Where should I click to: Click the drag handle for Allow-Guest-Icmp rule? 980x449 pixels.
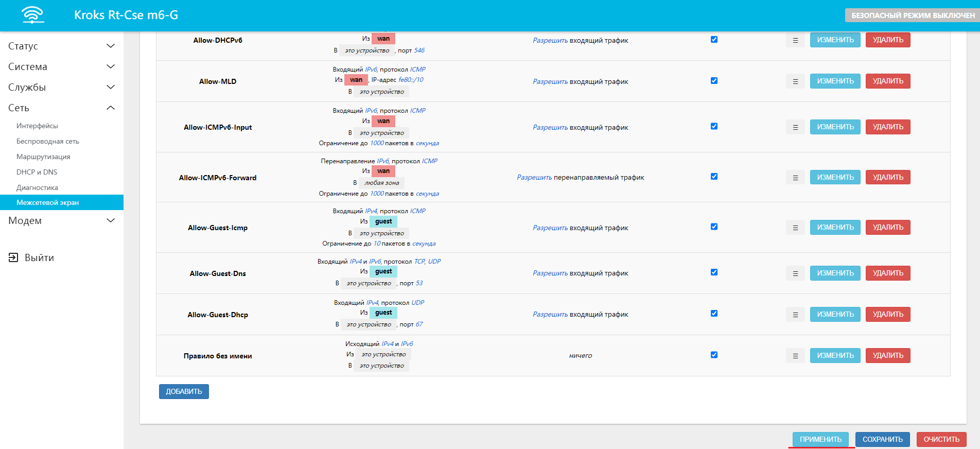795,228
